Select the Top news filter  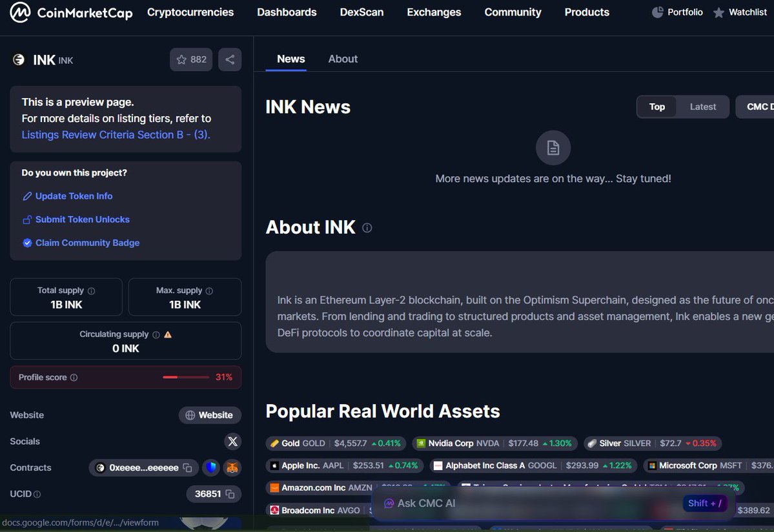click(x=657, y=107)
